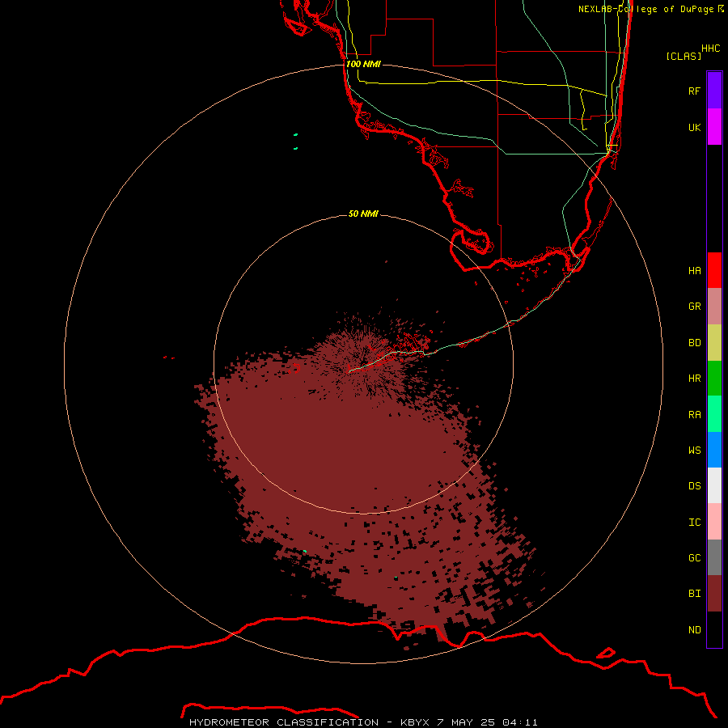Click the Hydrometeor Classification KBYX title caption
Screen dimensions: 728x728
click(x=363, y=722)
